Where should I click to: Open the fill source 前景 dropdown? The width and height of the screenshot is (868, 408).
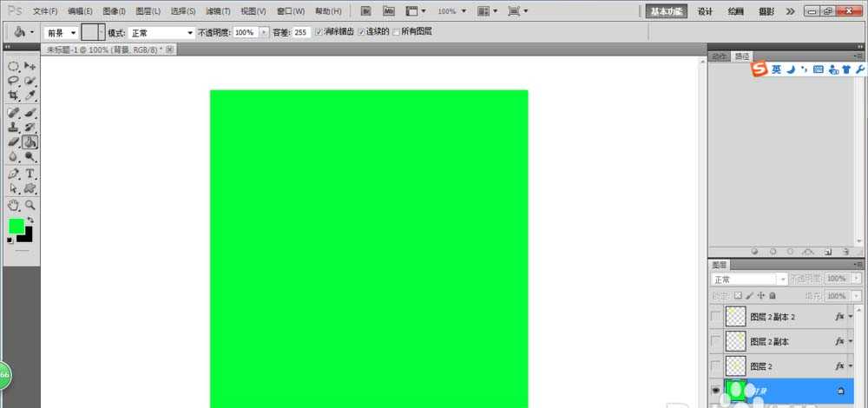tap(61, 32)
